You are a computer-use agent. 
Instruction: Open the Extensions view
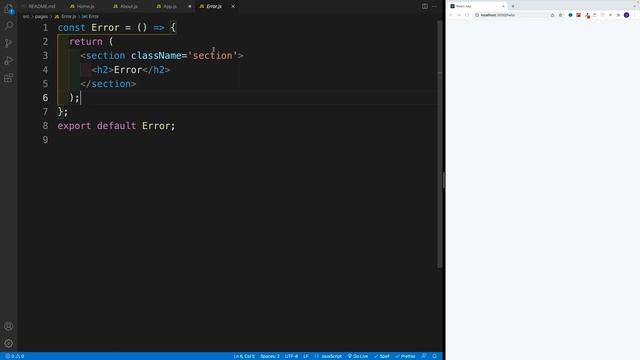(9, 78)
